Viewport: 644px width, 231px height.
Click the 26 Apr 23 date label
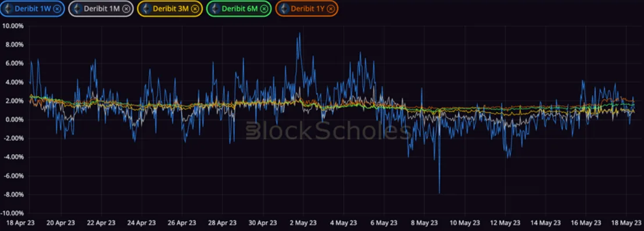tap(182, 223)
